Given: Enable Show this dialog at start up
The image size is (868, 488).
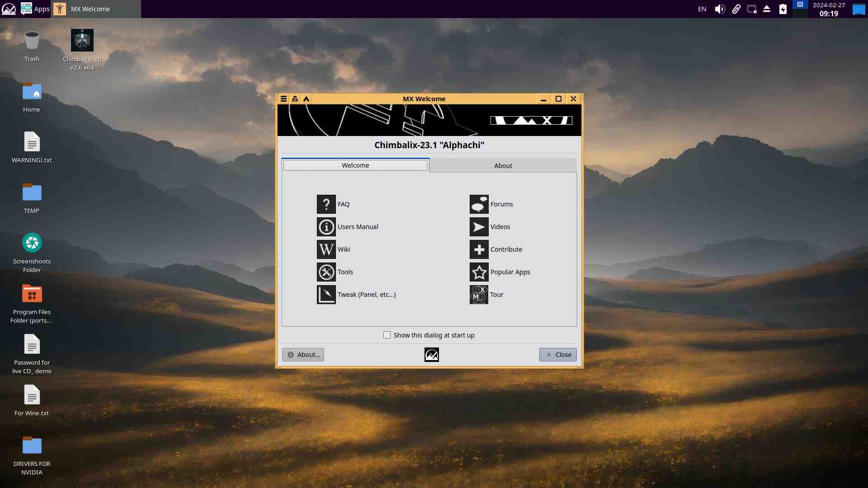Looking at the screenshot, I should click(x=387, y=335).
